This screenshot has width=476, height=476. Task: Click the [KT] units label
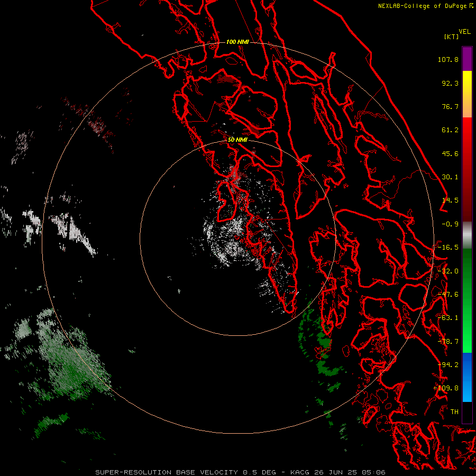tap(452, 36)
